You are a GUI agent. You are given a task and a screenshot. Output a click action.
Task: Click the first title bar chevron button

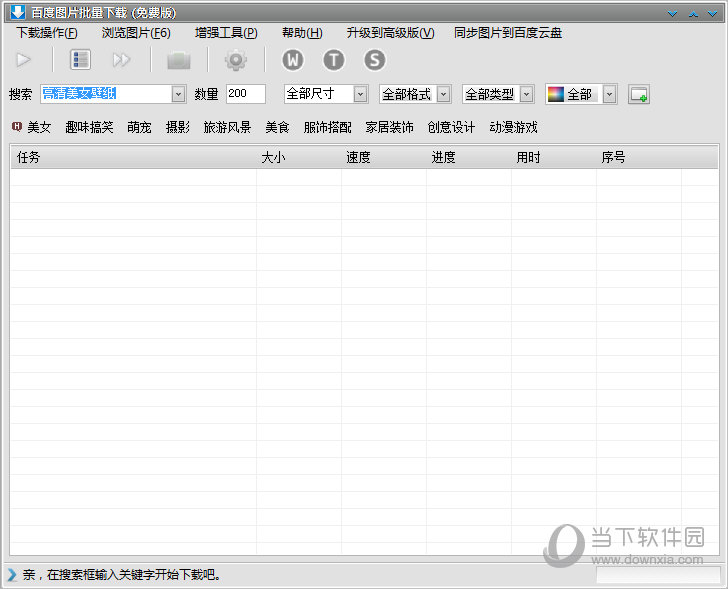(672, 14)
